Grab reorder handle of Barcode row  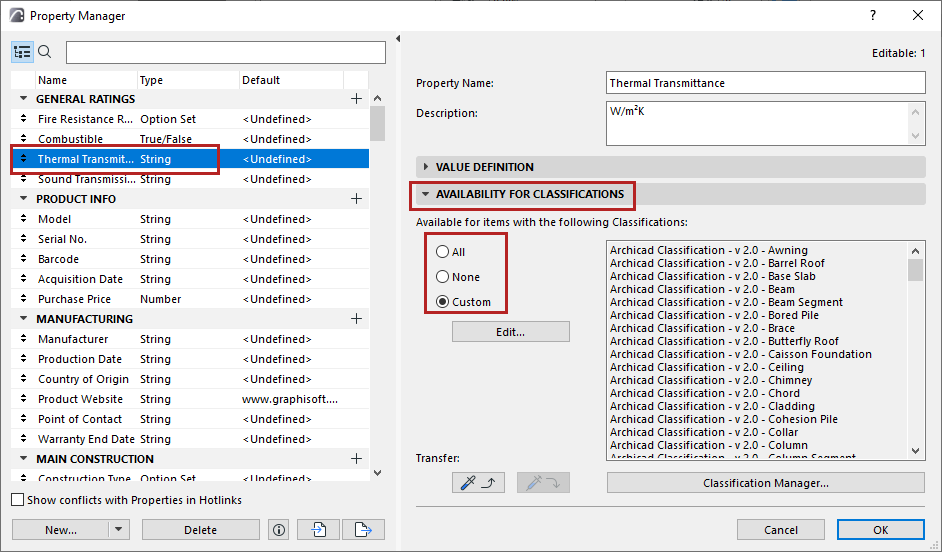[23, 258]
